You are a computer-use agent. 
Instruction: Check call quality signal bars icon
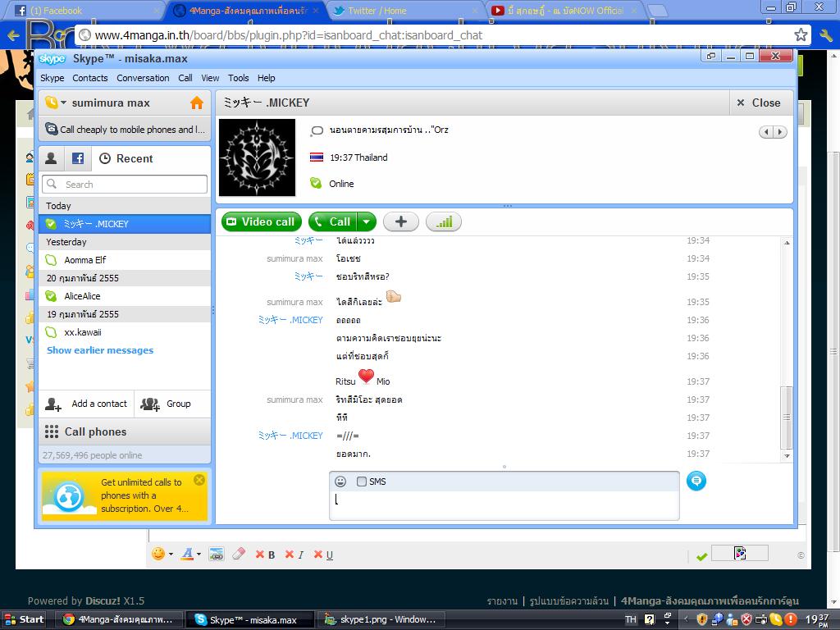444,221
